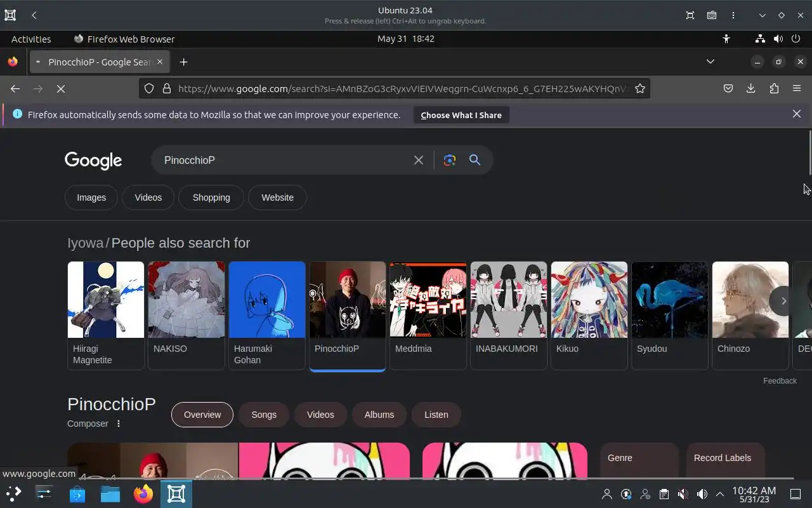
Task: Click the Feedback link
Action: (x=780, y=380)
